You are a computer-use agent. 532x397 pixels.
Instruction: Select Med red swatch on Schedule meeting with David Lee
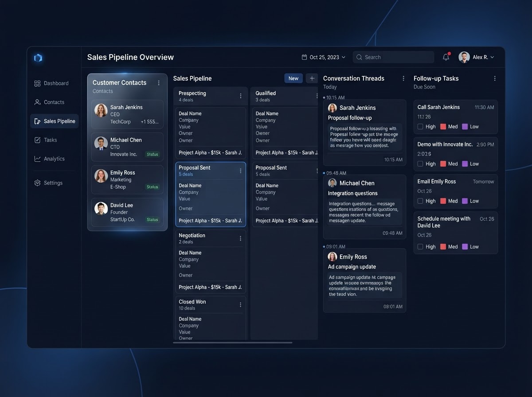click(443, 247)
